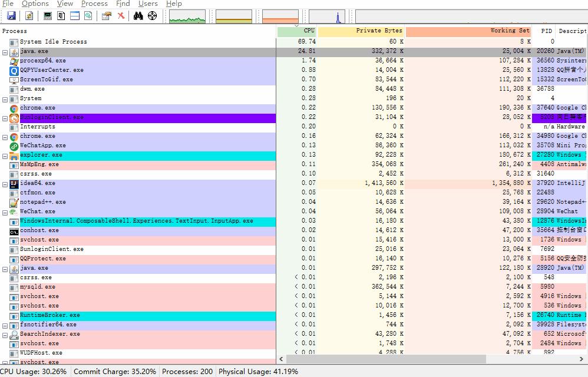Viewport: 588px width, 377px height.
Task: Click the Kill Process red X icon
Action: click(x=121, y=16)
